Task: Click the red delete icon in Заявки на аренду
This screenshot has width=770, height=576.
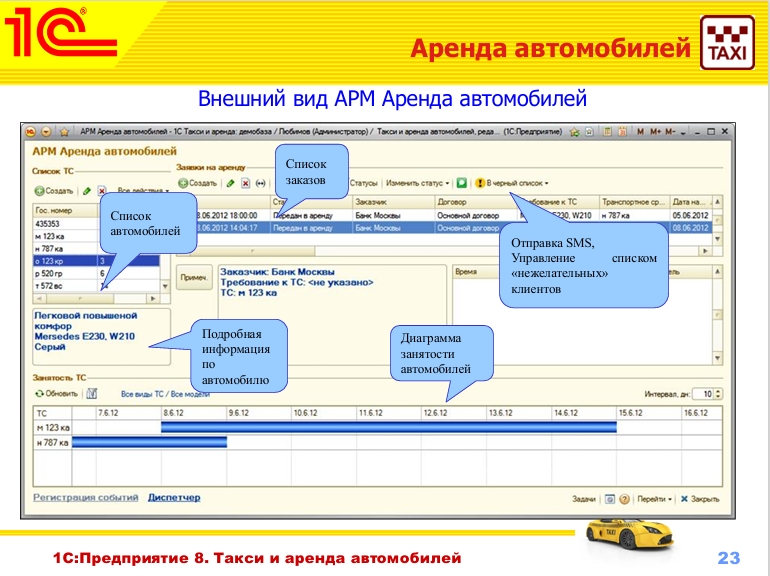Action: click(245, 183)
